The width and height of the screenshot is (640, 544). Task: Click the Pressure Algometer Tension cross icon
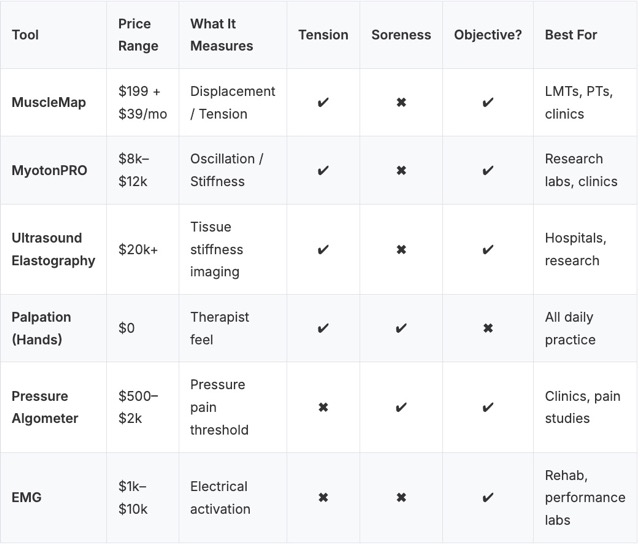click(323, 407)
